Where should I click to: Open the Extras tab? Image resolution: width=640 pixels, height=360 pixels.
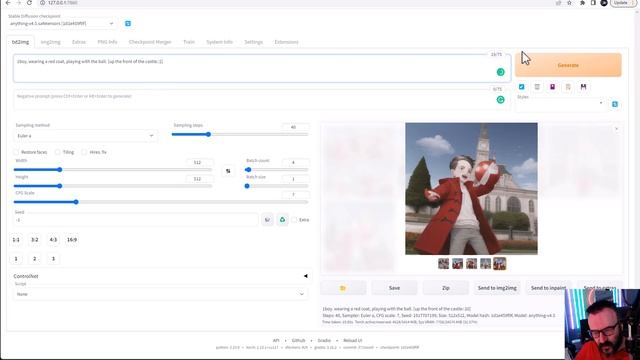[79, 42]
